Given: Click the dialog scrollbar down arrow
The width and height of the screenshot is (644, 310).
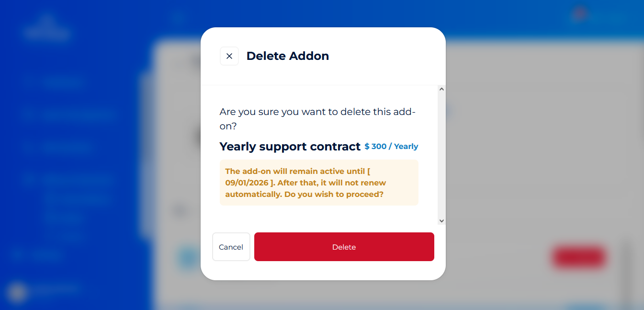Looking at the screenshot, I should tap(441, 221).
